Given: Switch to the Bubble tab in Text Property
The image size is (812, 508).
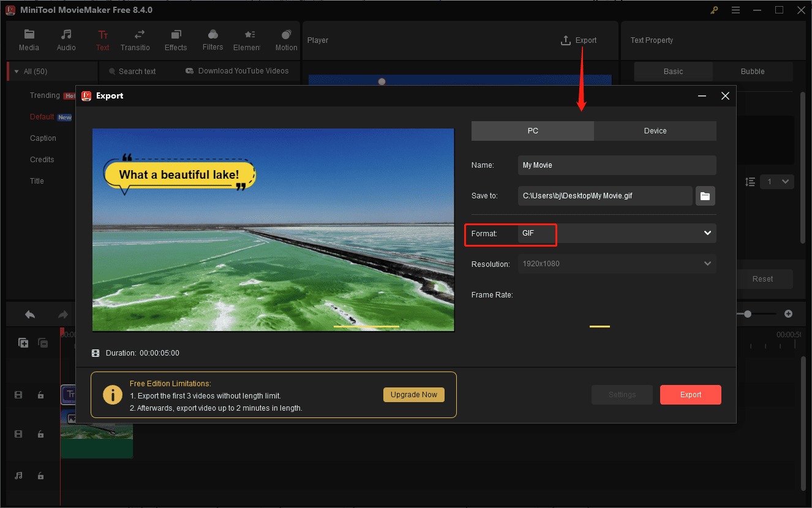Looking at the screenshot, I should [x=753, y=71].
